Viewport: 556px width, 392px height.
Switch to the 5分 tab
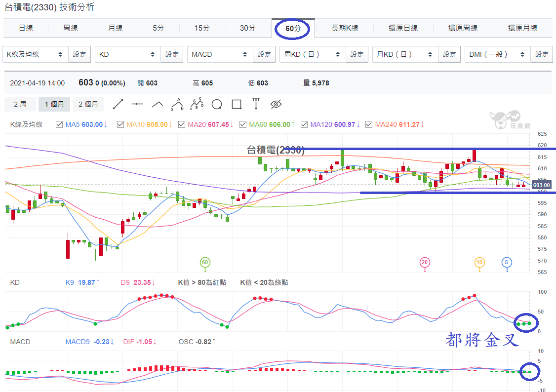click(159, 28)
